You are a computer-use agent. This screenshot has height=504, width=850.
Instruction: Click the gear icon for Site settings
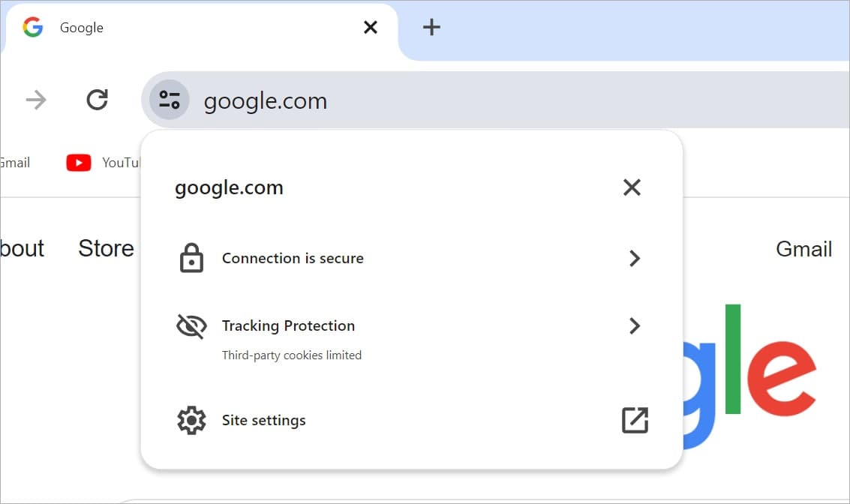[191, 420]
